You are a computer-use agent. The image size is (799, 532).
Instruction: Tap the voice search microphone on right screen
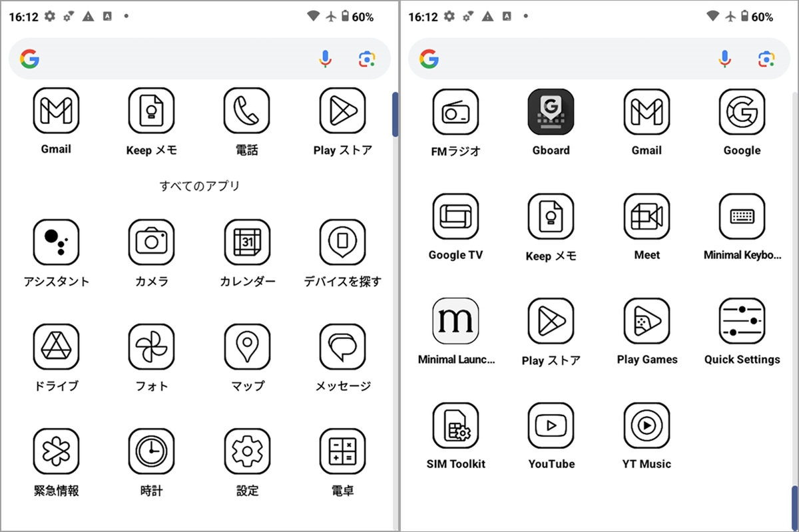click(x=724, y=59)
